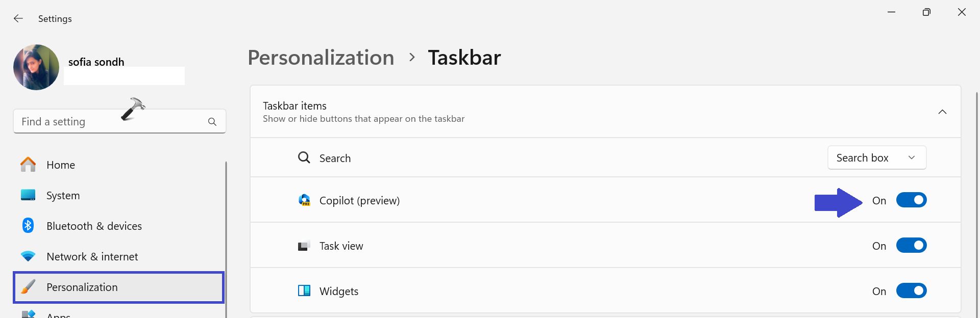The image size is (980, 318).
Task: Click the Task view icon
Action: 304,246
